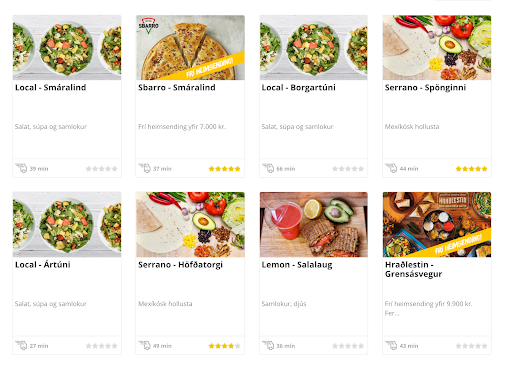Viewport: 512px width, 365px height.
Task: Open the Local - Smáralind restaurant title
Action: [x=51, y=88]
